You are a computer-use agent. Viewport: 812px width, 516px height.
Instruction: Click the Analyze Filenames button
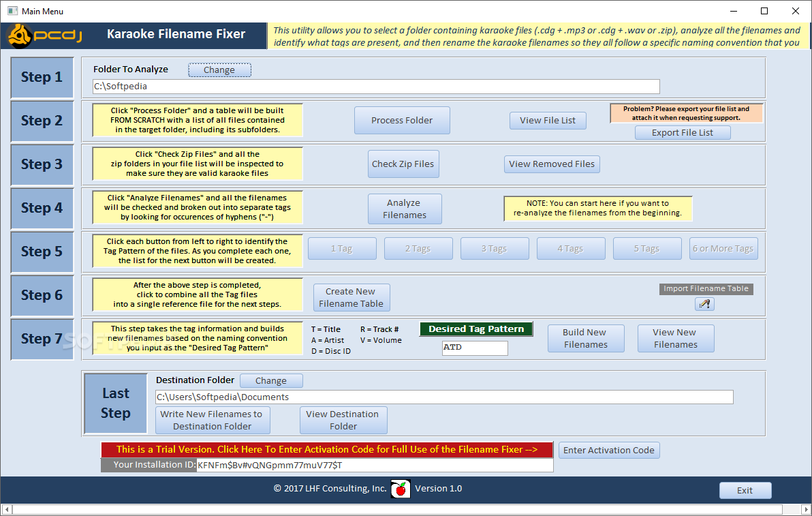405,209
